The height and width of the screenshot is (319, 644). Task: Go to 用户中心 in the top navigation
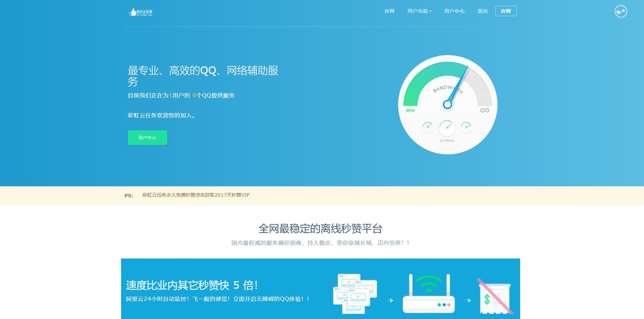pyautogui.click(x=454, y=11)
